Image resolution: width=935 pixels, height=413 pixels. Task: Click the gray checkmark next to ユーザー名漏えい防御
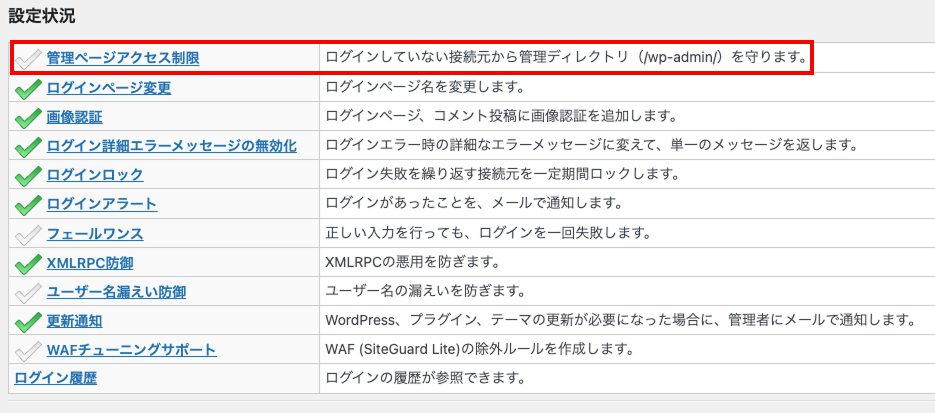pos(28,292)
